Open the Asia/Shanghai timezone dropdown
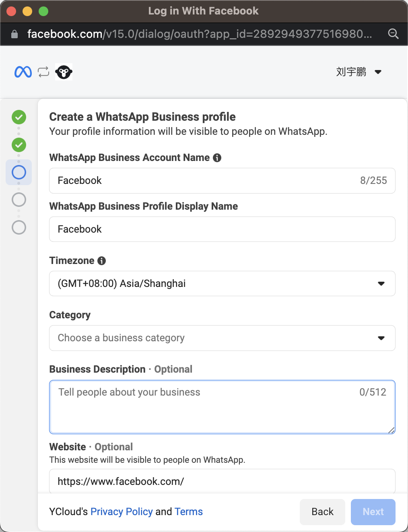The image size is (408, 532). click(222, 284)
